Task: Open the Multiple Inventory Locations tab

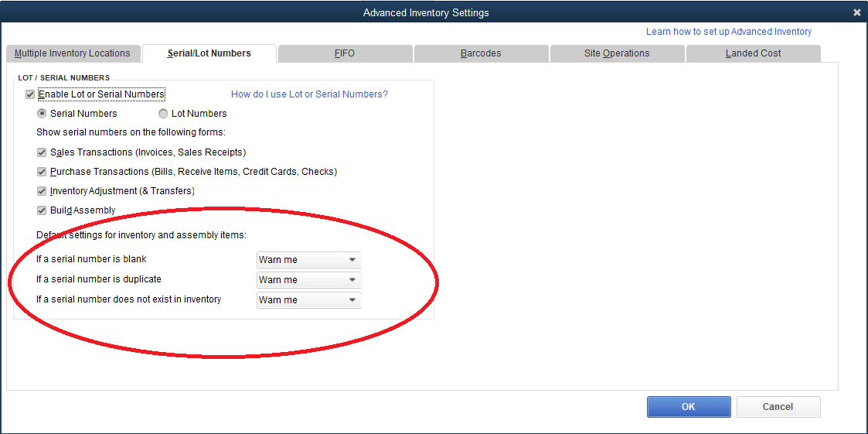Action: click(x=73, y=53)
